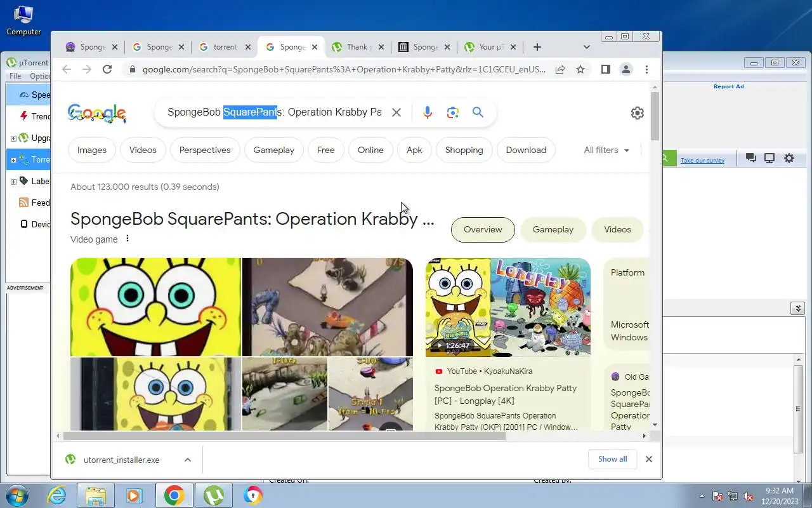Viewport: 812px width, 508px height.
Task: Click Show all downloads
Action: tap(612, 459)
